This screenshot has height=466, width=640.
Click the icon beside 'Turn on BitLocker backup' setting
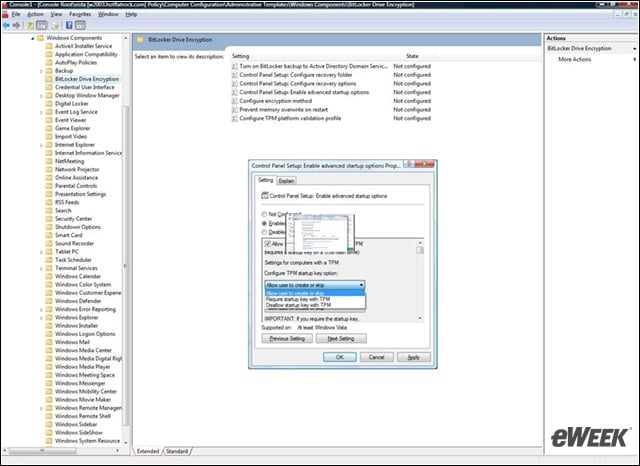pyautogui.click(x=235, y=66)
